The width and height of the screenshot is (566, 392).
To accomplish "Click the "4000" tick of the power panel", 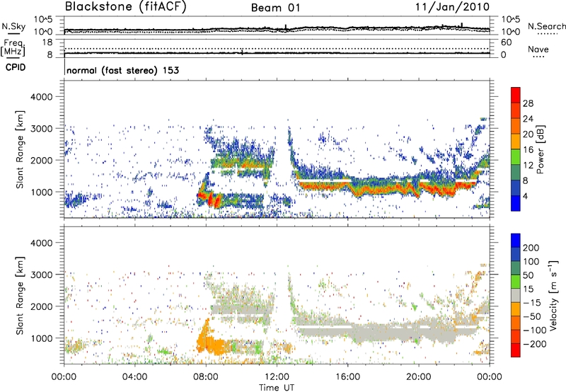I will (x=41, y=97).
